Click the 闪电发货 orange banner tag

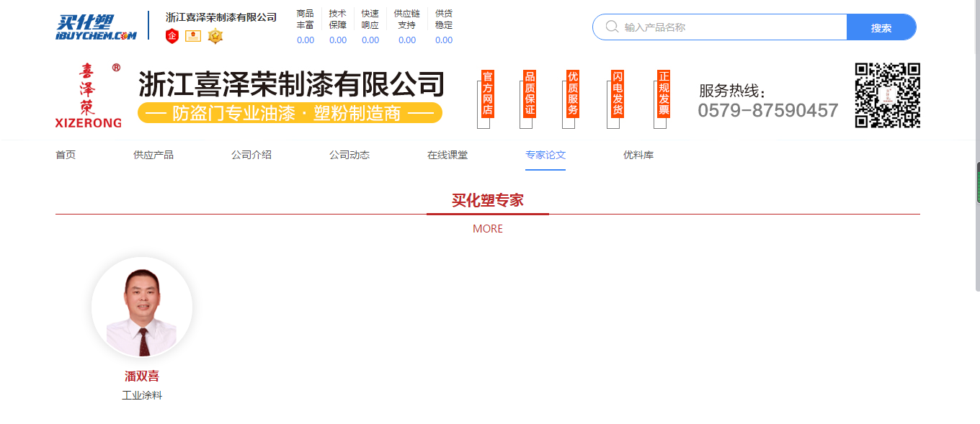click(618, 94)
